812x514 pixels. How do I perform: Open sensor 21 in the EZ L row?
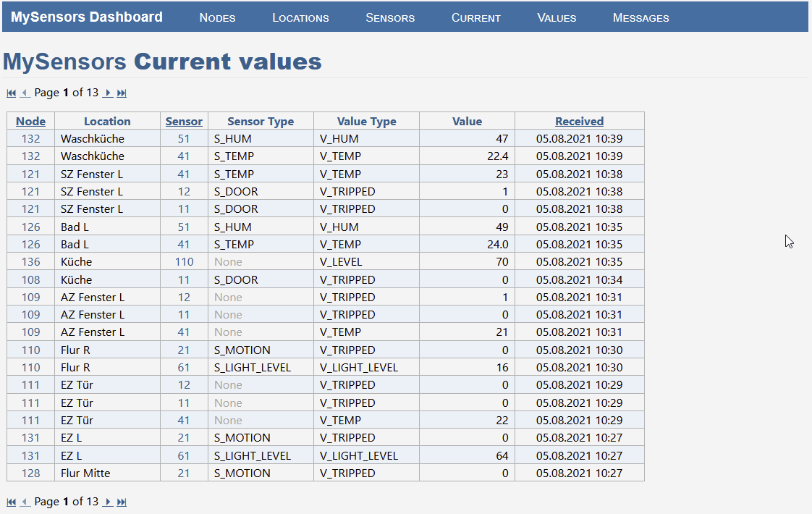click(x=184, y=438)
